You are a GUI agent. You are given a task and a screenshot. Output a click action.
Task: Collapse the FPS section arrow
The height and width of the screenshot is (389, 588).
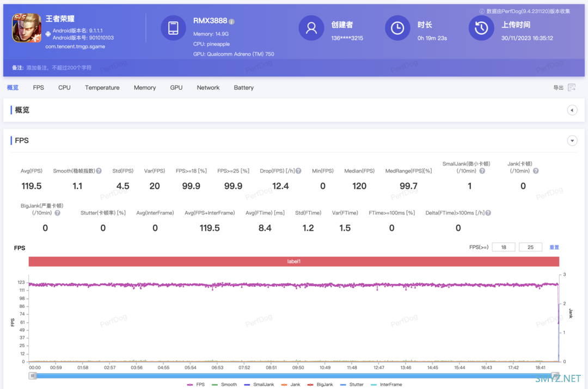tap(572, 141)
